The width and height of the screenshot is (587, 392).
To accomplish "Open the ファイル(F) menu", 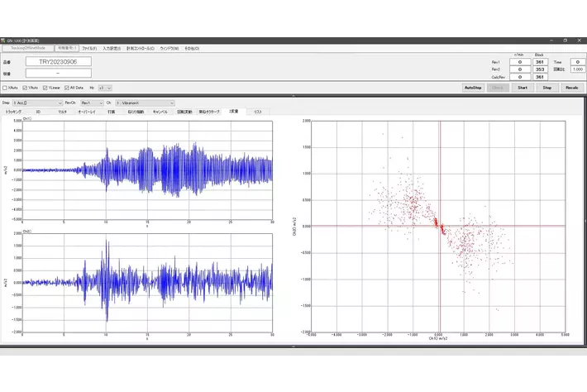I will pyautogui.click(x=90, y=48).
